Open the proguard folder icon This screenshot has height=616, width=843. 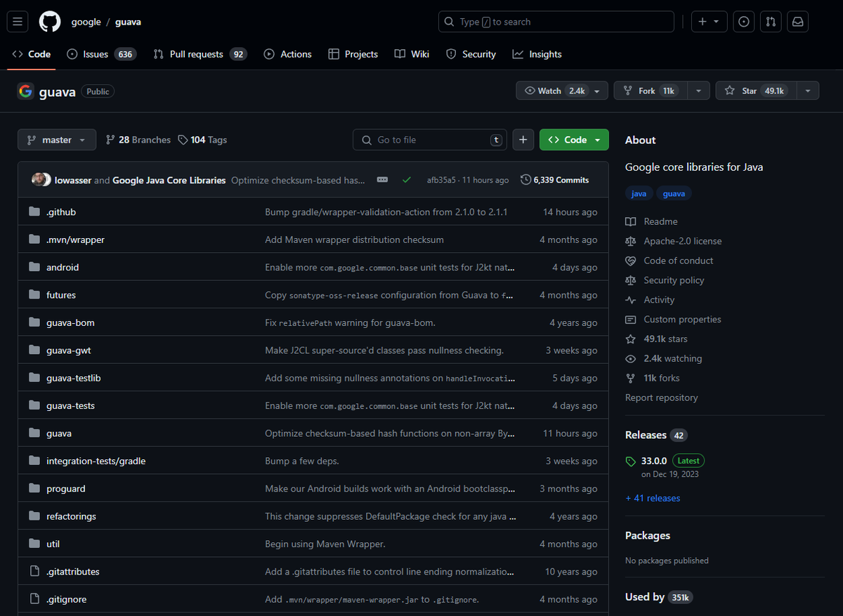[34, 488]
